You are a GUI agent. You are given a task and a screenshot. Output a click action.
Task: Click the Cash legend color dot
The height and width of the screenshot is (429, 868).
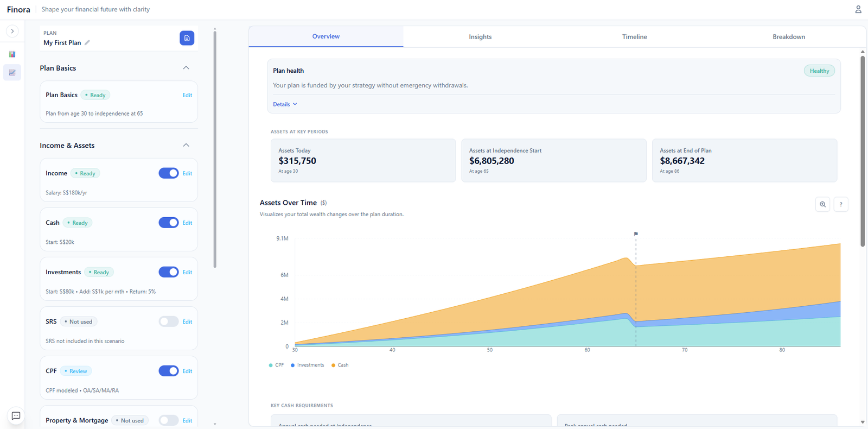(333, 365)
